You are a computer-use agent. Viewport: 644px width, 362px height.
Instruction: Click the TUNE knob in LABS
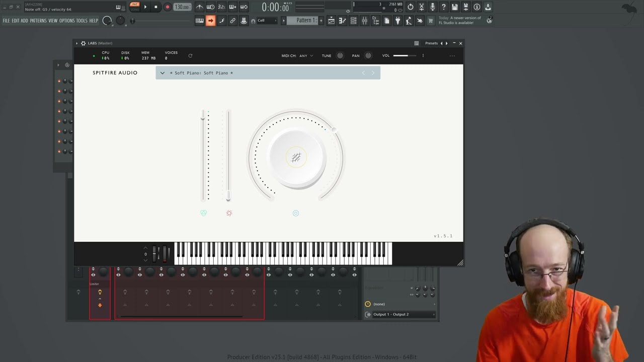tap(340, 56)
